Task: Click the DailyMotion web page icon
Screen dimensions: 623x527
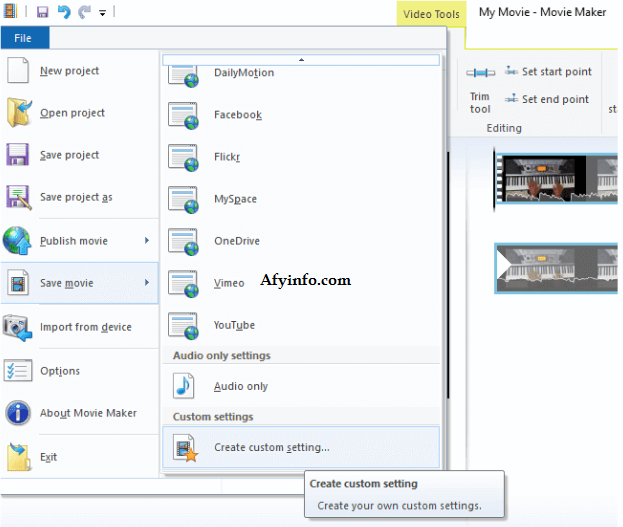Action: pyautogui.click(x=183, y=76)
